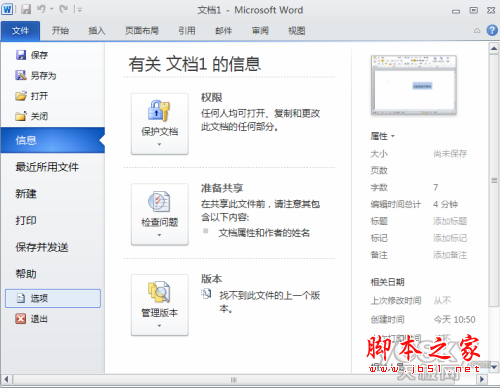This screenshot has width=500, height=388.
Task: Open the Customize Quick Access Toolbar arrow
Action: tap(79, 10)
